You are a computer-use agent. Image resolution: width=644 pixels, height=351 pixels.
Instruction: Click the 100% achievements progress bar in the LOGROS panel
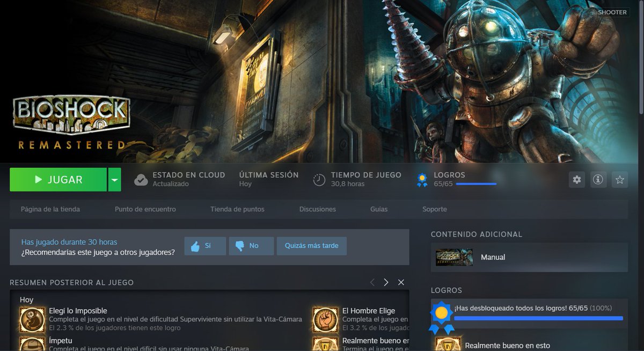pos(539,318)
